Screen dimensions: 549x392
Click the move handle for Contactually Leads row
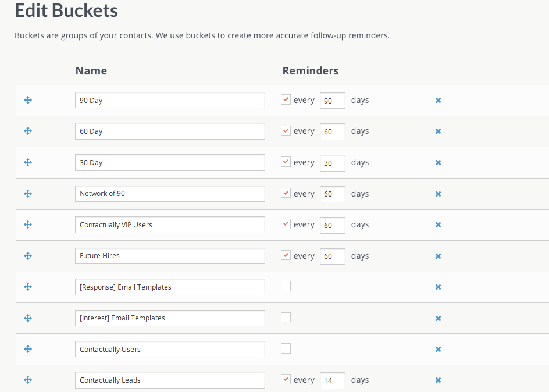27,380
